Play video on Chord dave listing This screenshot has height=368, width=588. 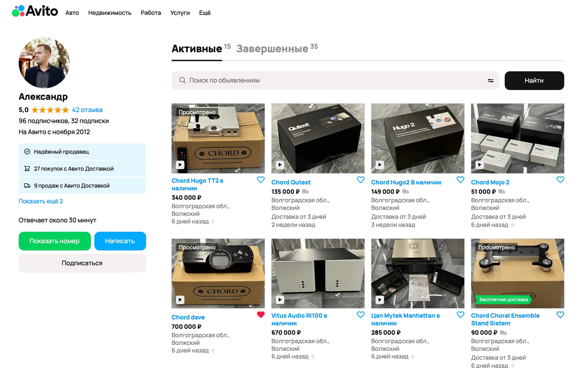pos(180,300)
